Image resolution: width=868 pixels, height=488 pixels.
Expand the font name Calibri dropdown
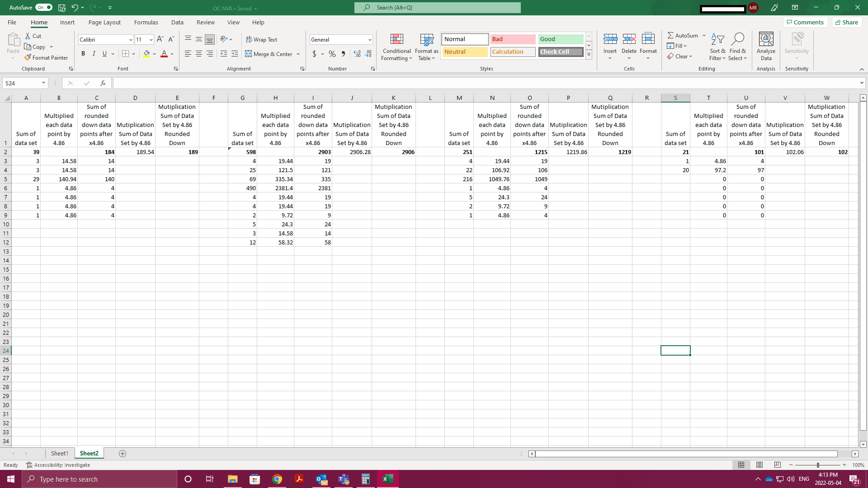tap(131, 40)
